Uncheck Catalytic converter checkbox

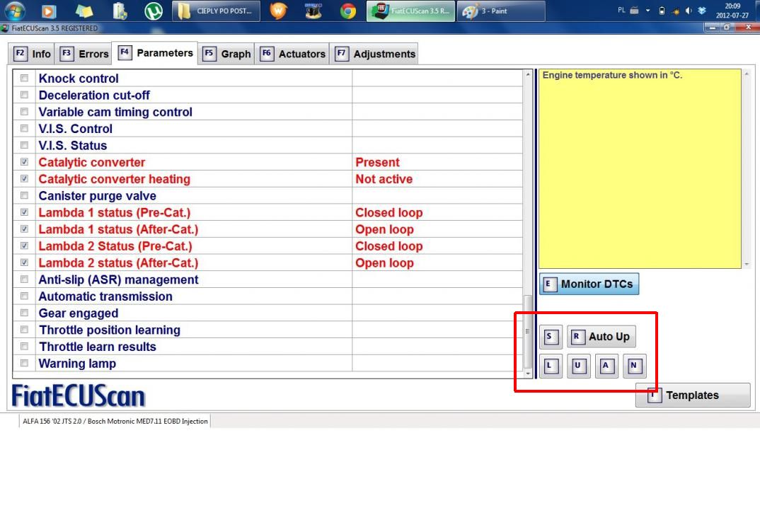[24, 162]
